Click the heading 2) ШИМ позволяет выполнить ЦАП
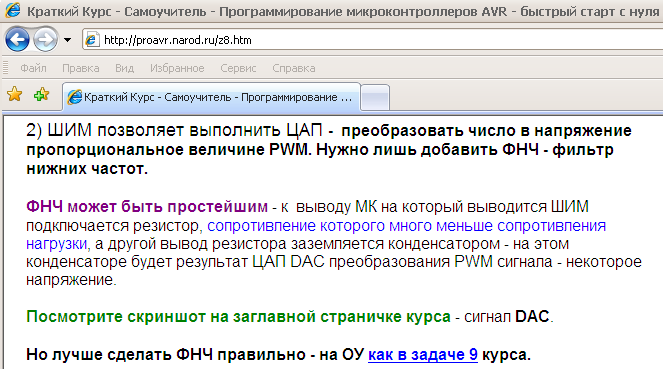The height and width of the screenshot is (369, 663). (174, 131)
